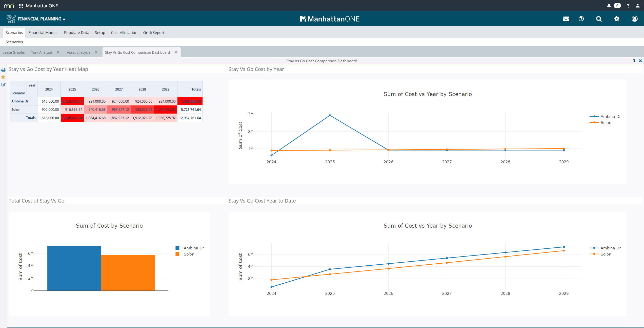Image resolution: width=644 pixels, height=328 pixels.
Task: Open the mail envelope icon in header
Action: [x=566, y=19]
